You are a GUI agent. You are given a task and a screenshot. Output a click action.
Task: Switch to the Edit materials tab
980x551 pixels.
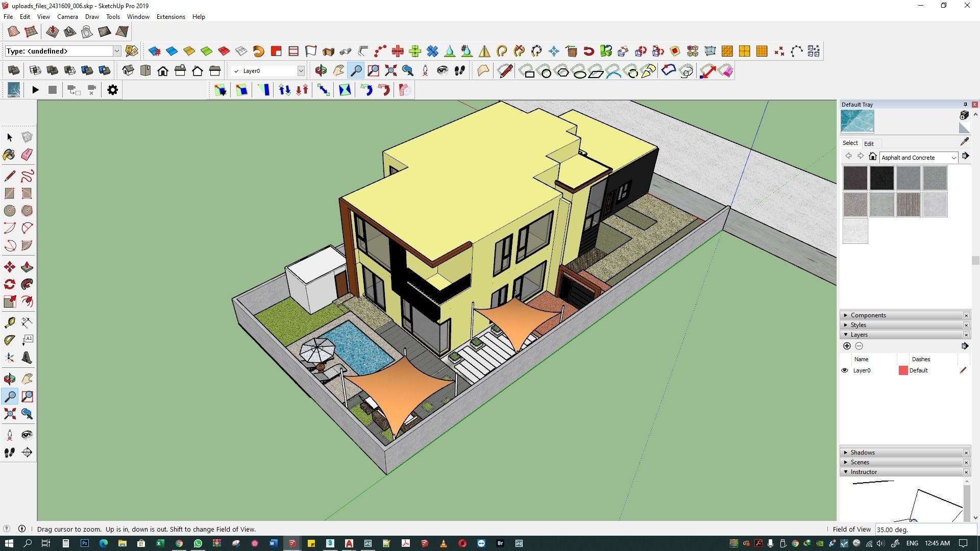868,143
